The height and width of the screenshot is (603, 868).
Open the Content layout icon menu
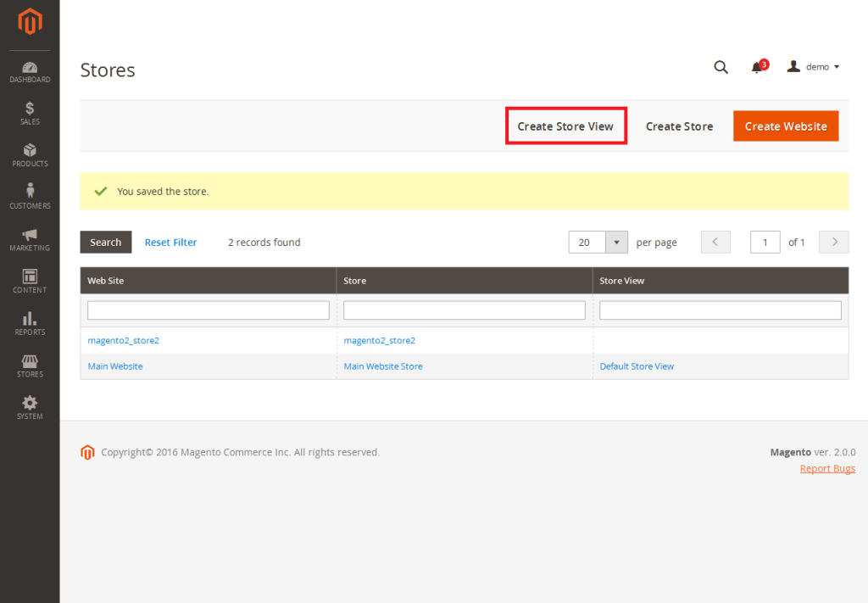30,282
